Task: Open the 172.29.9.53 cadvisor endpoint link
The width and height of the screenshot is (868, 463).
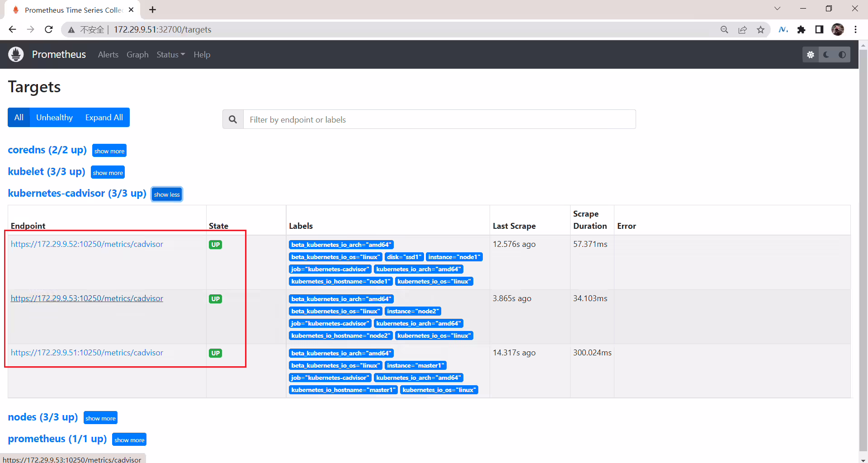Action: (x=87, y=298)
